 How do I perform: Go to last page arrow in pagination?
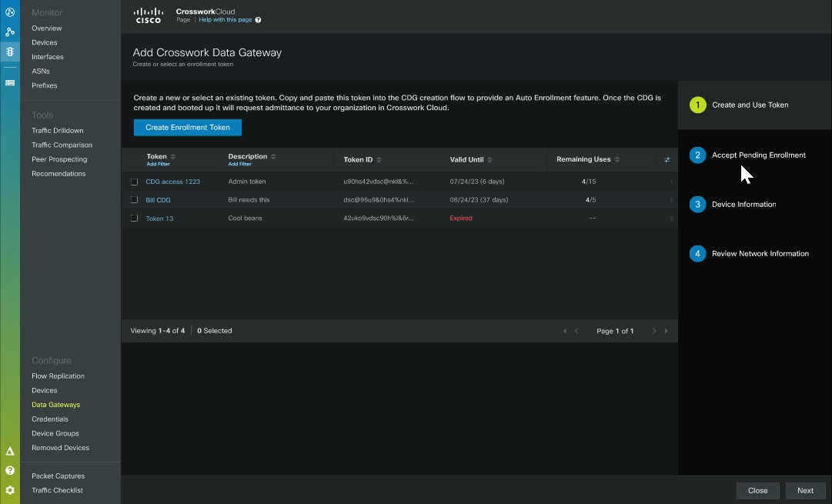click(667, 331)
